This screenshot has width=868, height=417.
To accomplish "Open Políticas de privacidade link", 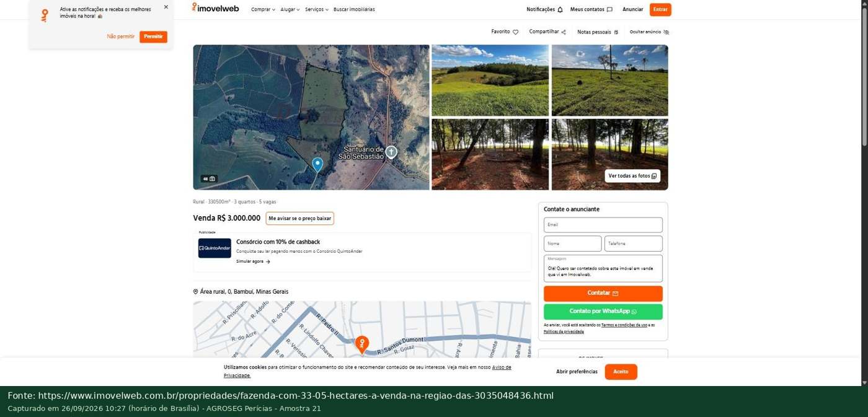I will [x=564, y=331].
